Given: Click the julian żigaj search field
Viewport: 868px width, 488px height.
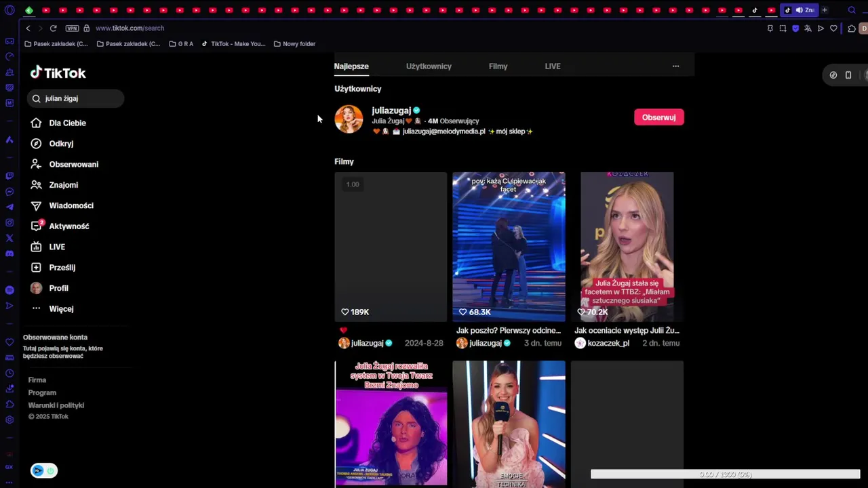Looking at the screenshot, I should click(75, 99).
